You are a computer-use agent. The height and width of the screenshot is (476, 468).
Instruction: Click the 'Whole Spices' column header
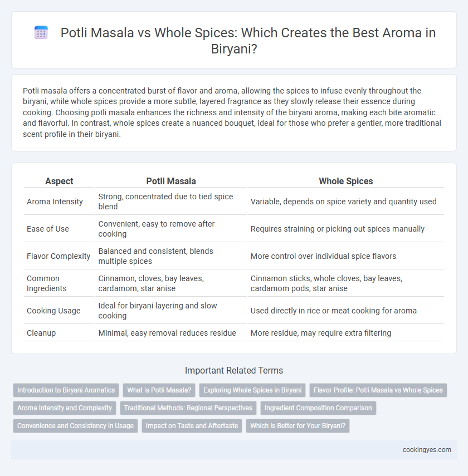(x=346, y=181)
